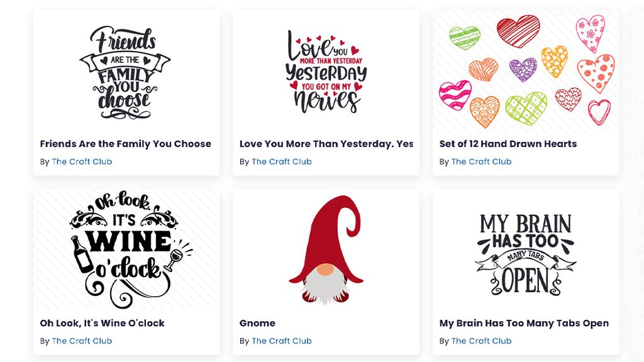This screenshot has height=362, width=644.
Task: Open "My Brain Has Too Many Tabs Open" product
Action: tap(524, 322)
